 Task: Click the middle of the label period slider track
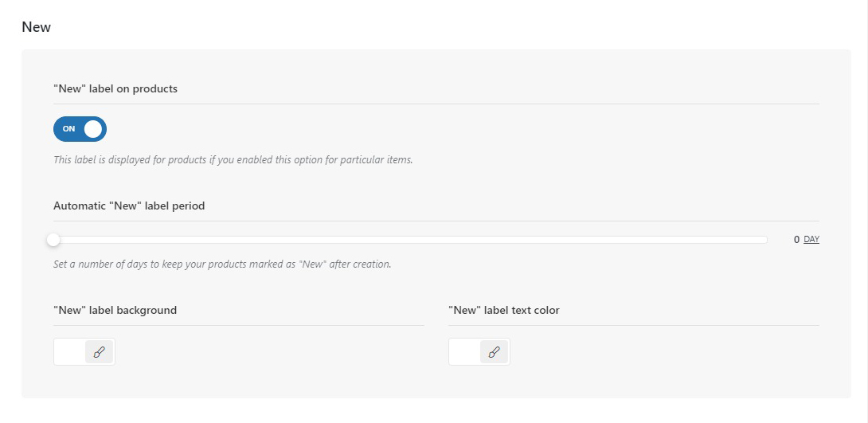tap(410, 239)
